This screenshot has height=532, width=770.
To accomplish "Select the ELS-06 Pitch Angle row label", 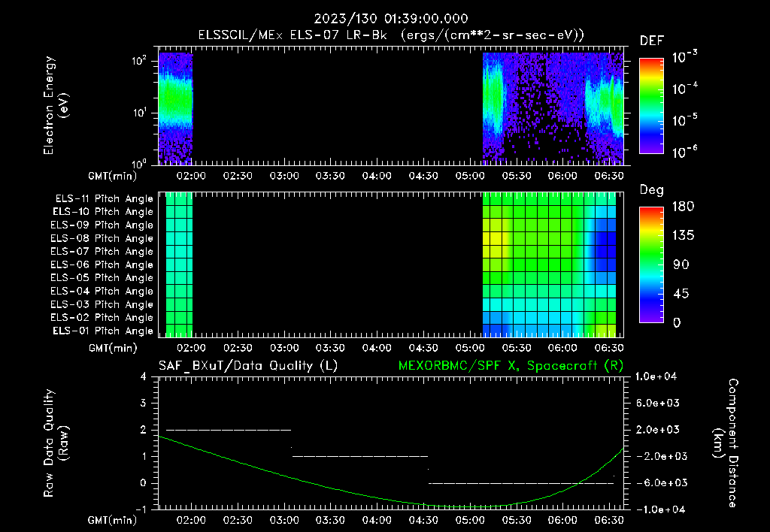I will pos(102,265).
